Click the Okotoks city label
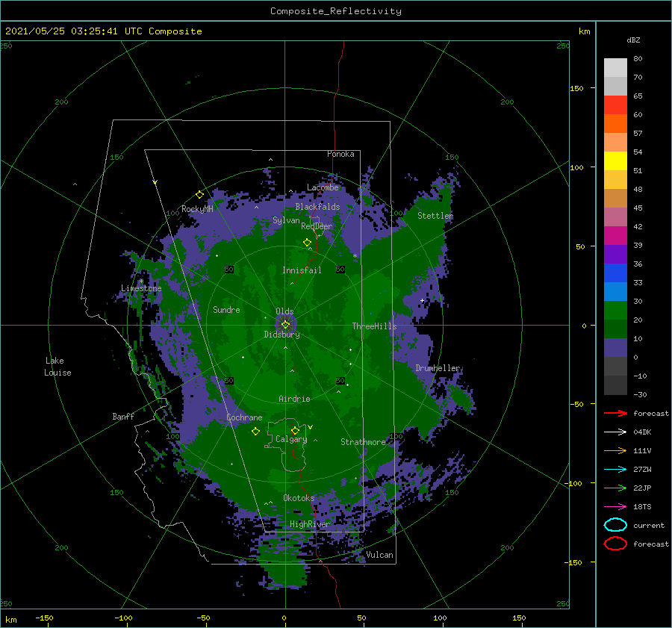This screenshot has width=672, height=628. pos(299,498)
